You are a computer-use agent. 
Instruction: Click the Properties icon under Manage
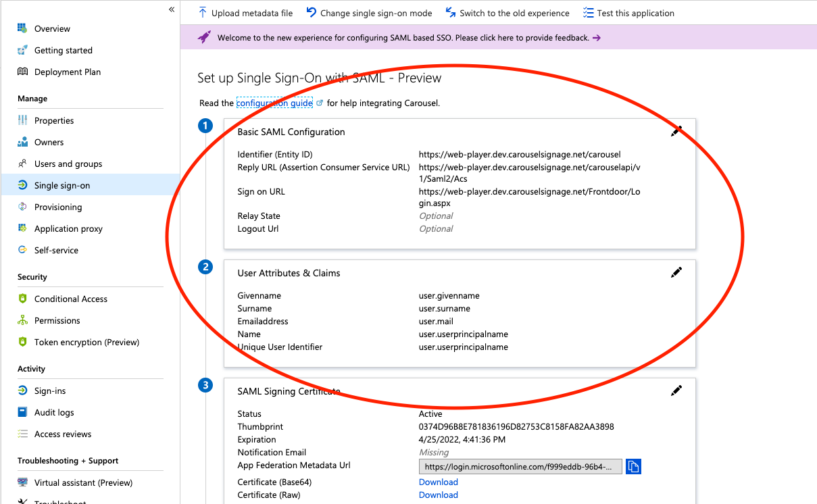pos(22,121)
